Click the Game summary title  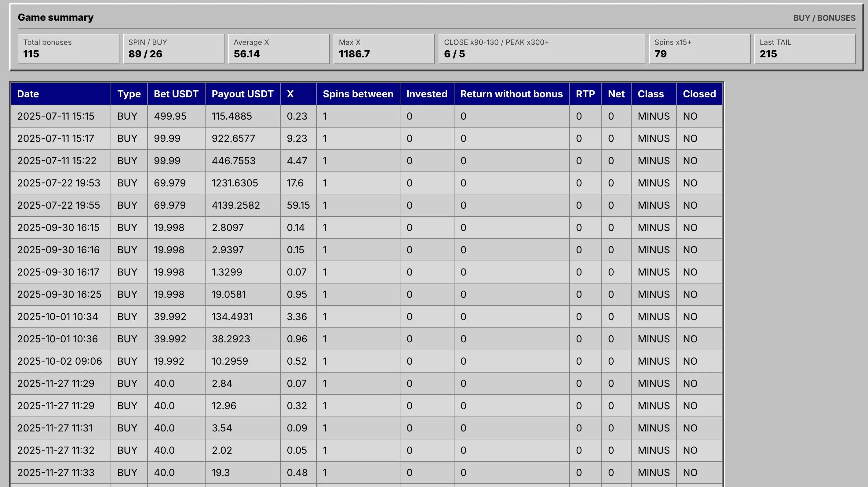click(56, 17)
